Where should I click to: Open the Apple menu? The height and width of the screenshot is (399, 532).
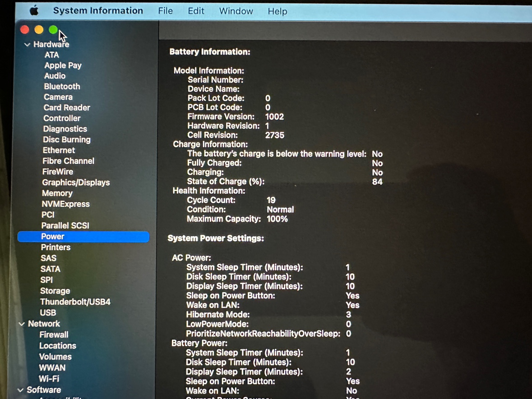point(34,11)
